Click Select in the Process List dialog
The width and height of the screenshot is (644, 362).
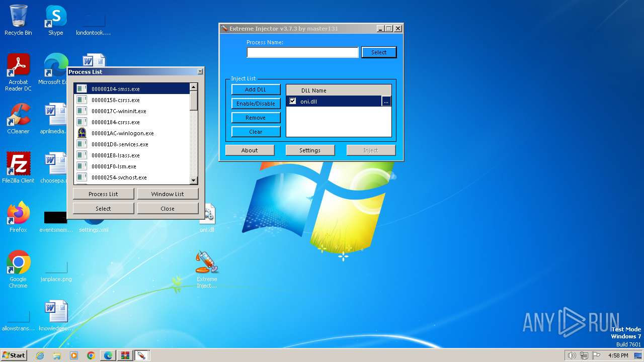[103, 209]
